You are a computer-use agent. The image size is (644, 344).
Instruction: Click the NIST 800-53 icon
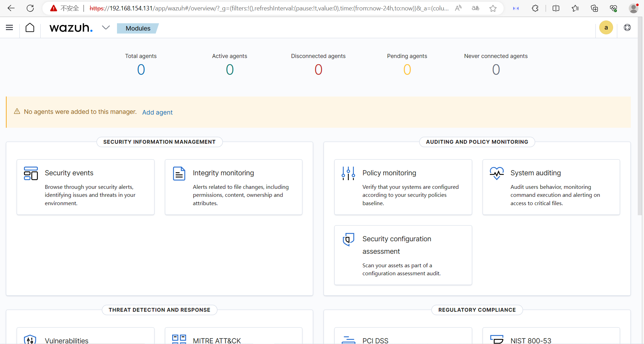pos(497,339)
